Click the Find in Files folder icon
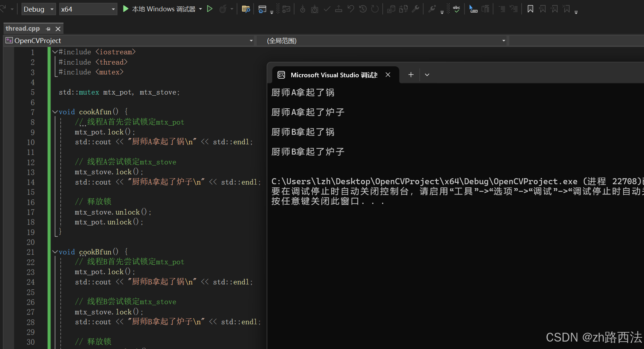Viewport: 644px width, 349px height. click(246, 9)
